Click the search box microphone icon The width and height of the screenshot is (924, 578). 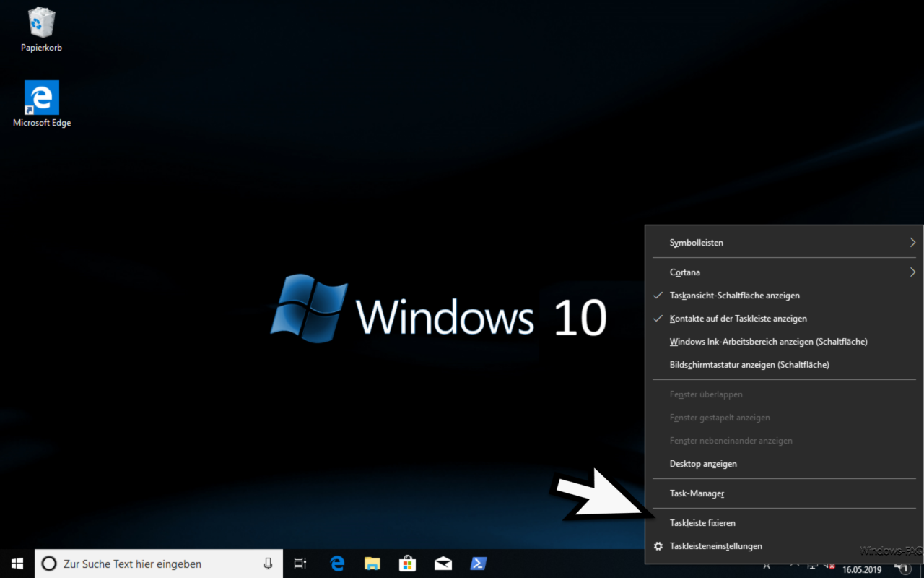click(269, 564)
